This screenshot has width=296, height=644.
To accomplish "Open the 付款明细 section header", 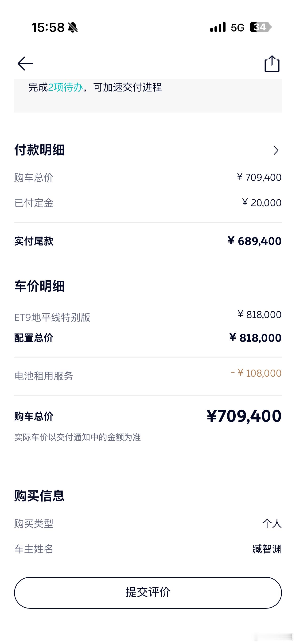I will click(x=39, y=150).
